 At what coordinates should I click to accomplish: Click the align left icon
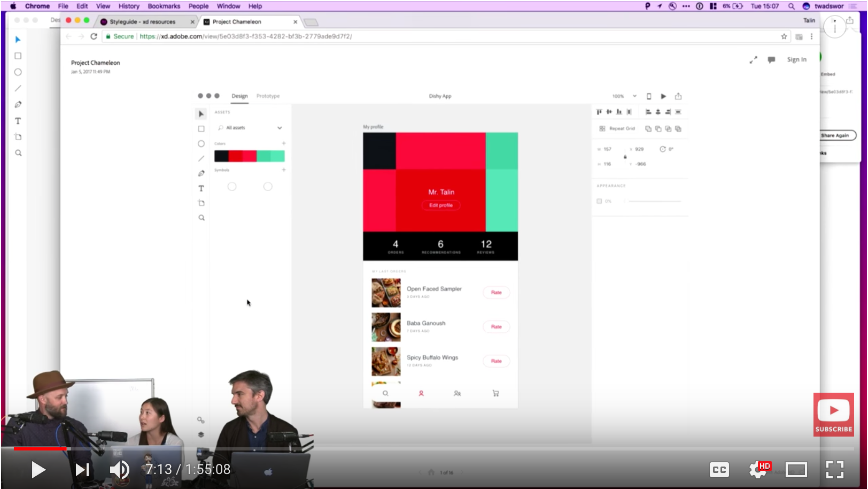click(x=648, y=112)
